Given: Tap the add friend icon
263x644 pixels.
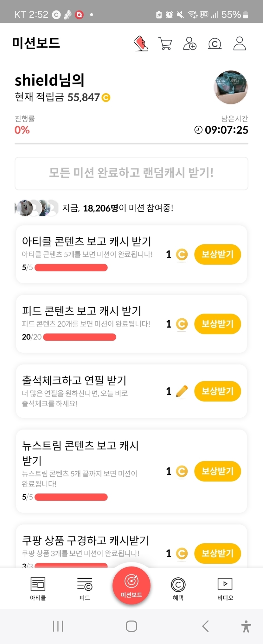Looking at the screenshot, I should coord(190,43).
